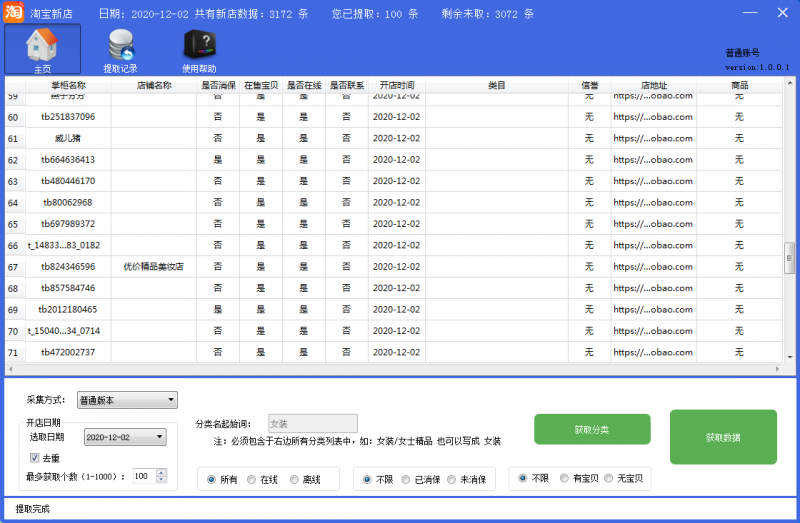Choose the 有宝贝 radio option

click(564, 480)
